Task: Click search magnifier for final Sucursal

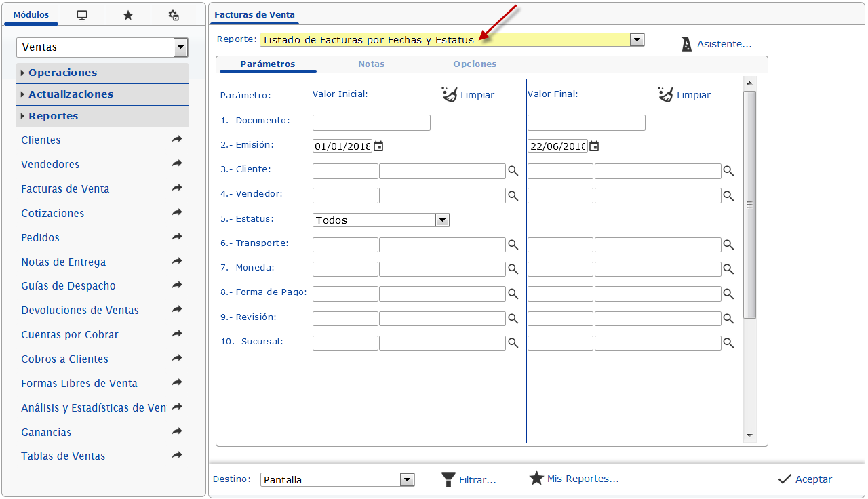Action: [728, 343]
